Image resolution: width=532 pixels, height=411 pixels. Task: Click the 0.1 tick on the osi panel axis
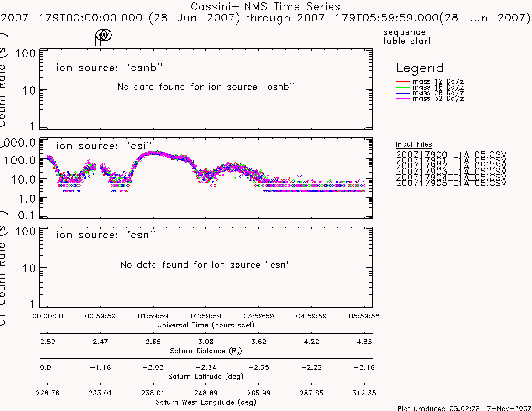26,215
